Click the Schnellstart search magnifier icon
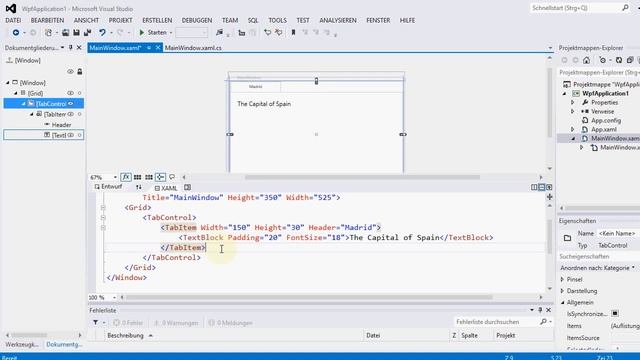Viewport: 640px width, 360px height. tap(625, 8)
